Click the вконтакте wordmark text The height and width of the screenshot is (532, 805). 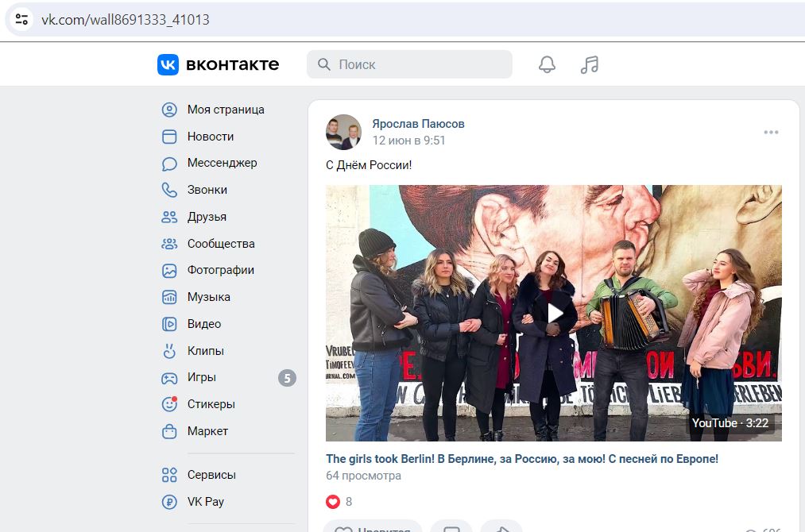233,64
